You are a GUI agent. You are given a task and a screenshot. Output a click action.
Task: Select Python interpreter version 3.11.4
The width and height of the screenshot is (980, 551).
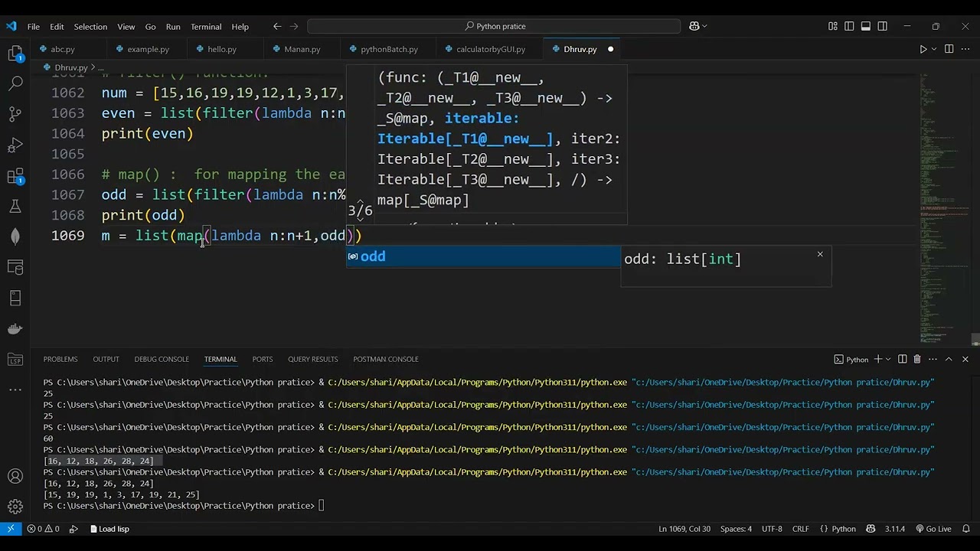[895, 529]
